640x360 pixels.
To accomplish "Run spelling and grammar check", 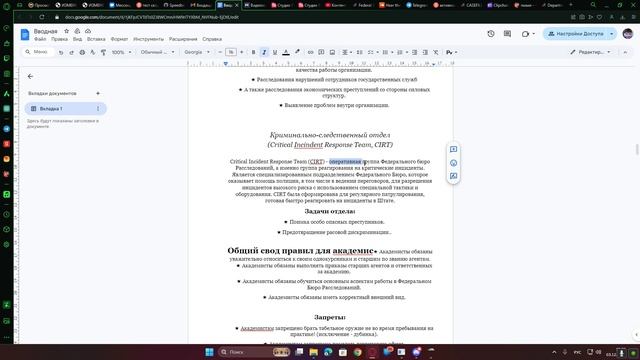I will 93,52.
